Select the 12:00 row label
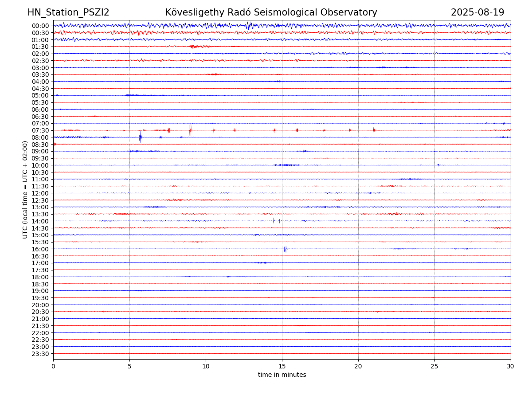This screenshot has width=532, height=399. (x=40, y=193)
